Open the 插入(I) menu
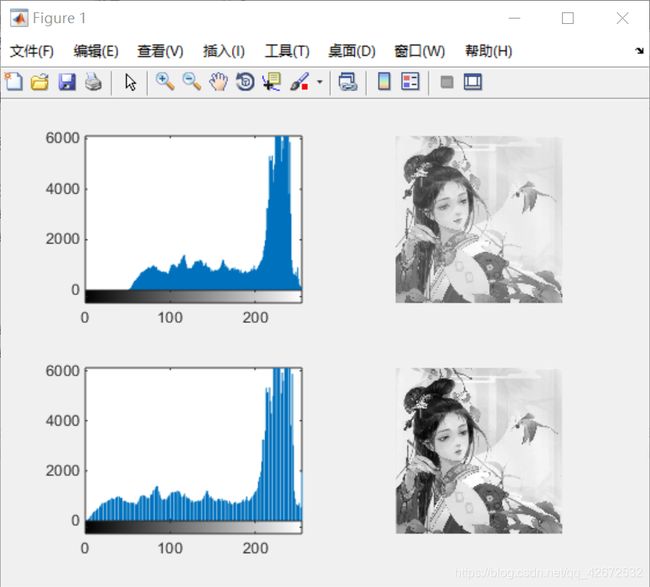Image resolution: width=650 pixels, height=587 pixels. (224, 51)
